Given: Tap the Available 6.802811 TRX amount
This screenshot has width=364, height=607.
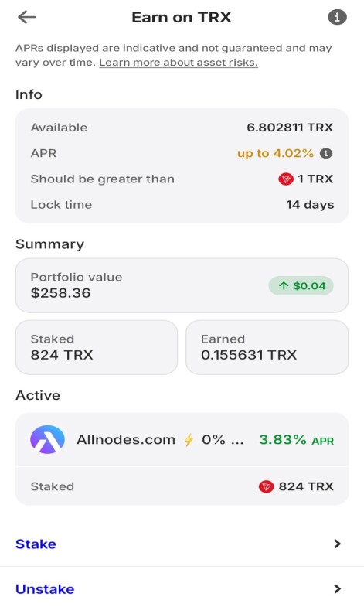Looking at the screenshot, I should click(x=290, y=128).
